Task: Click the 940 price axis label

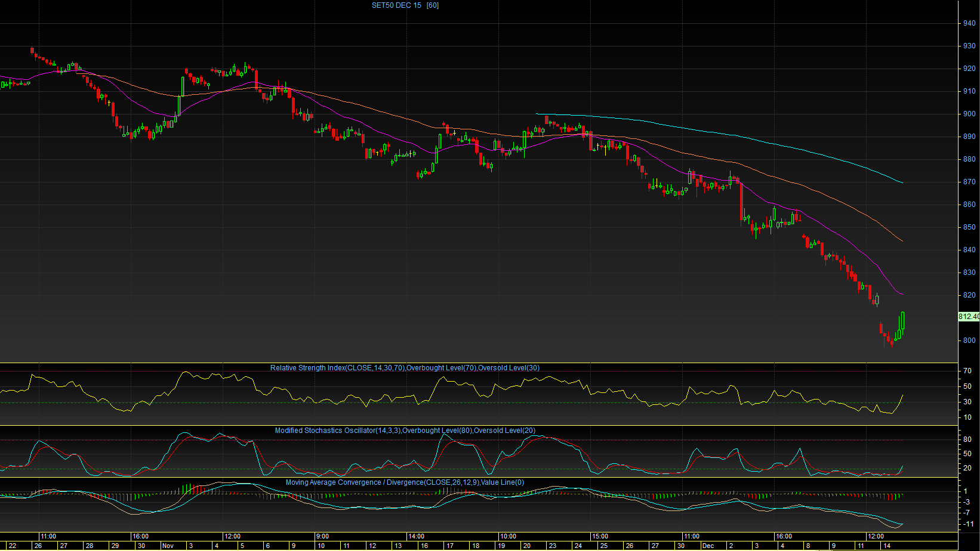Action: click(969, 23)
